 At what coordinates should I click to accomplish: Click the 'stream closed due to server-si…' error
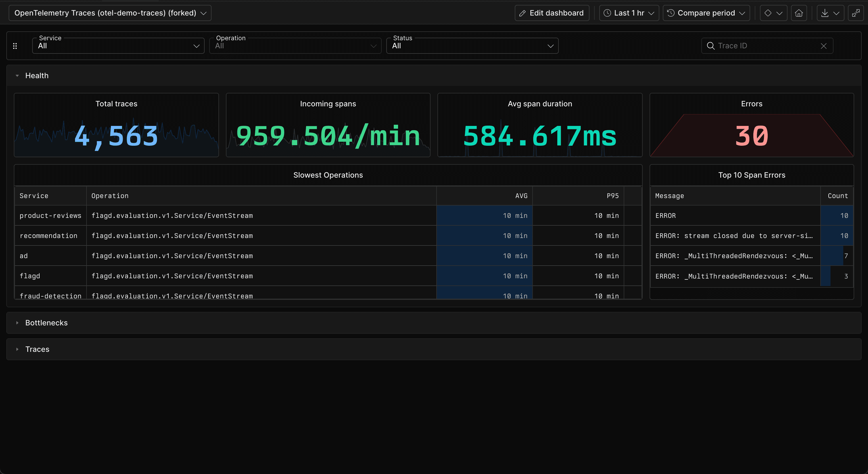tap(735, 236)
